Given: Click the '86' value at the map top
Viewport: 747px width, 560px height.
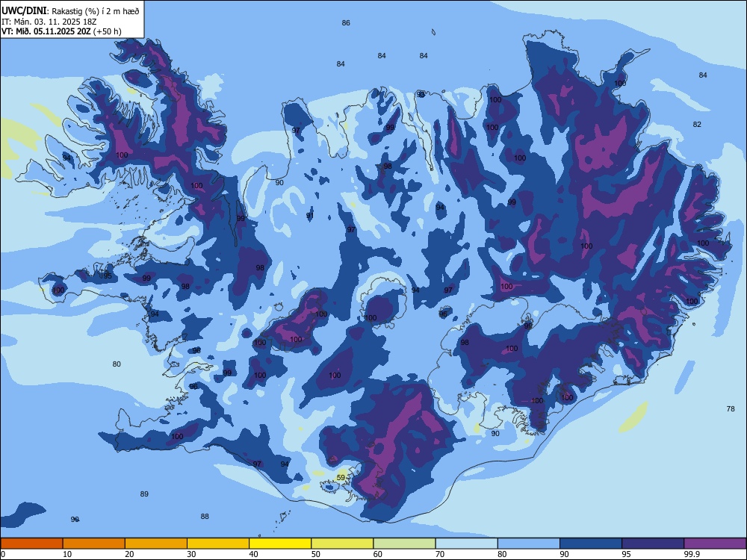Looking at the screenshot, I should click(346, 23).
